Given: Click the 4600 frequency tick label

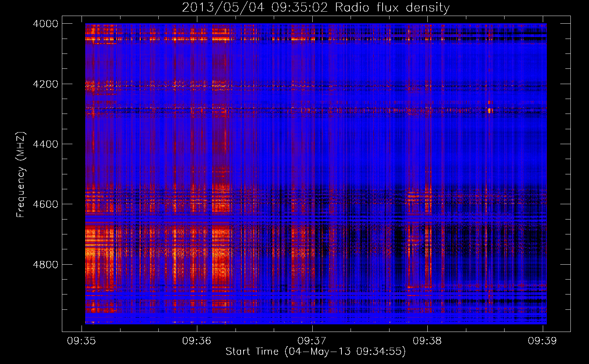Looking at the screenshot, I should [46, 204].
